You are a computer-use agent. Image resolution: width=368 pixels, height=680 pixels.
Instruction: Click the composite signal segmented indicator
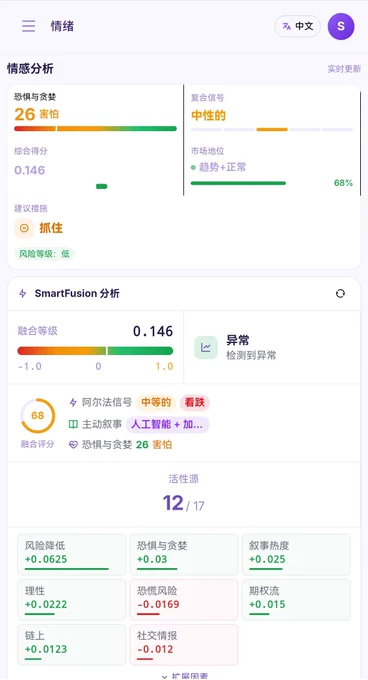(272, 129)
